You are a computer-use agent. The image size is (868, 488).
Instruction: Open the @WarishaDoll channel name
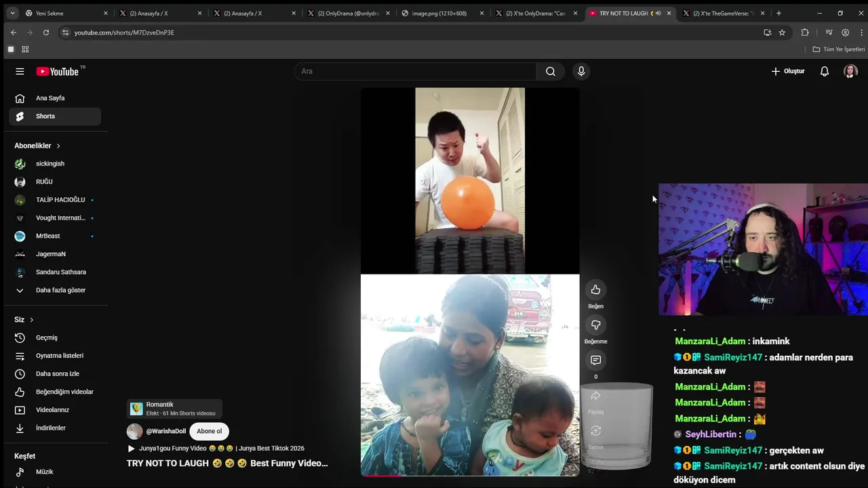166,431
